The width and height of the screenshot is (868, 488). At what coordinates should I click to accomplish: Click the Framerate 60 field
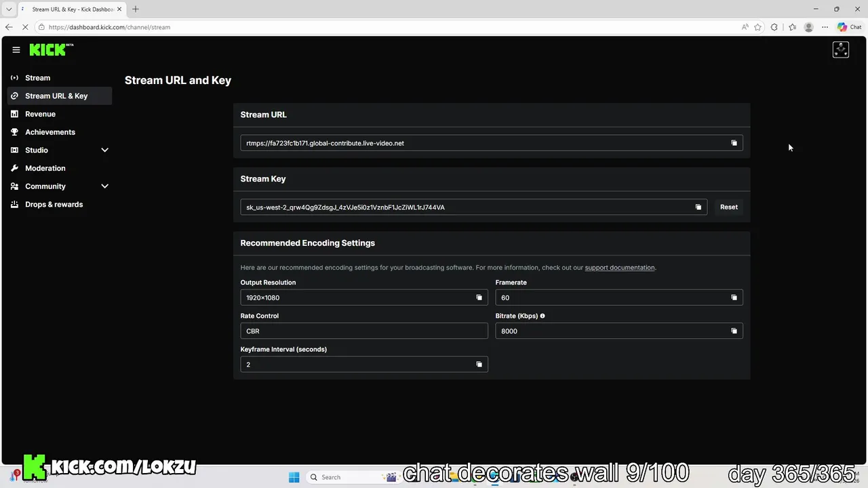pos(619,298)
